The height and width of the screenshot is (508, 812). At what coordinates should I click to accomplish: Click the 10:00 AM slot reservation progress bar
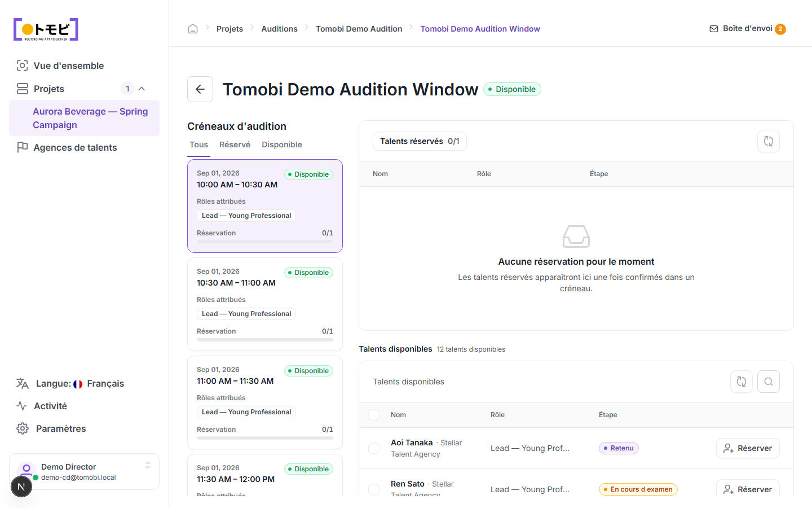click(265, 242)
